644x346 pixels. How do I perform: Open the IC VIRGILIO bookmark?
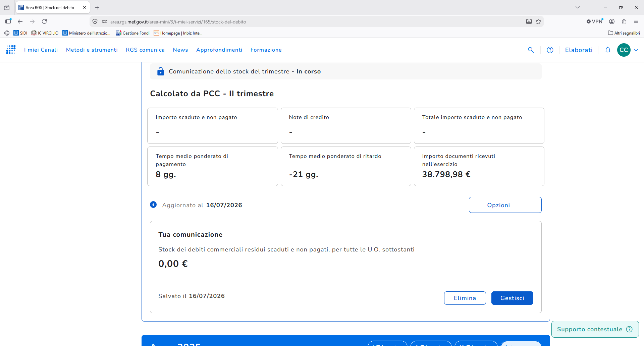pyautogui.click(x=45, y=33)
